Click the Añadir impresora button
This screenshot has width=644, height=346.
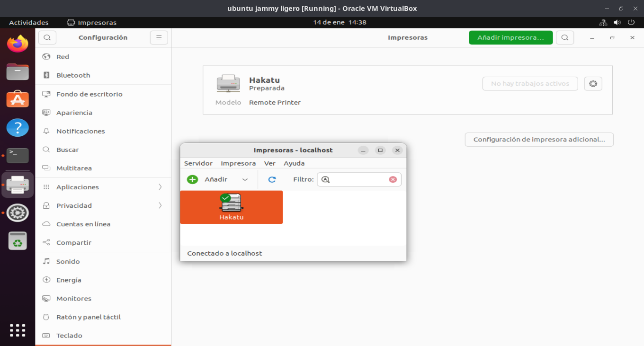pyautogui.click(x=510, y=37)
